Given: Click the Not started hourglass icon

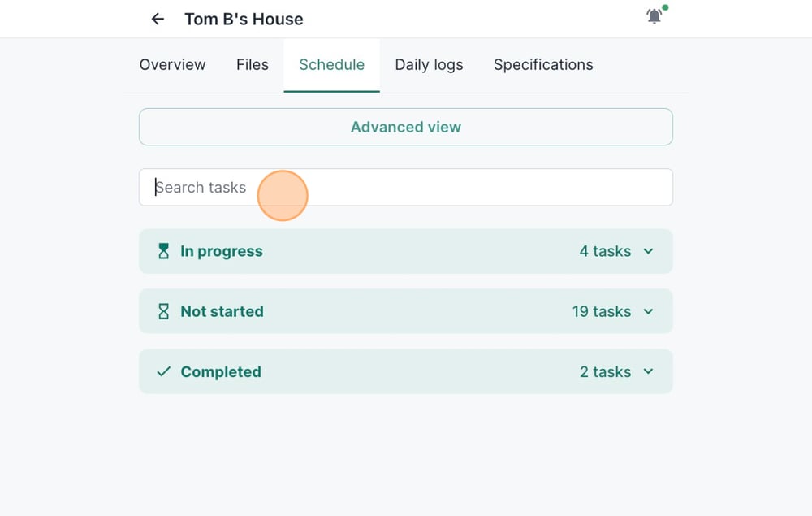Looking at the screenshot, I should point(164,311).
